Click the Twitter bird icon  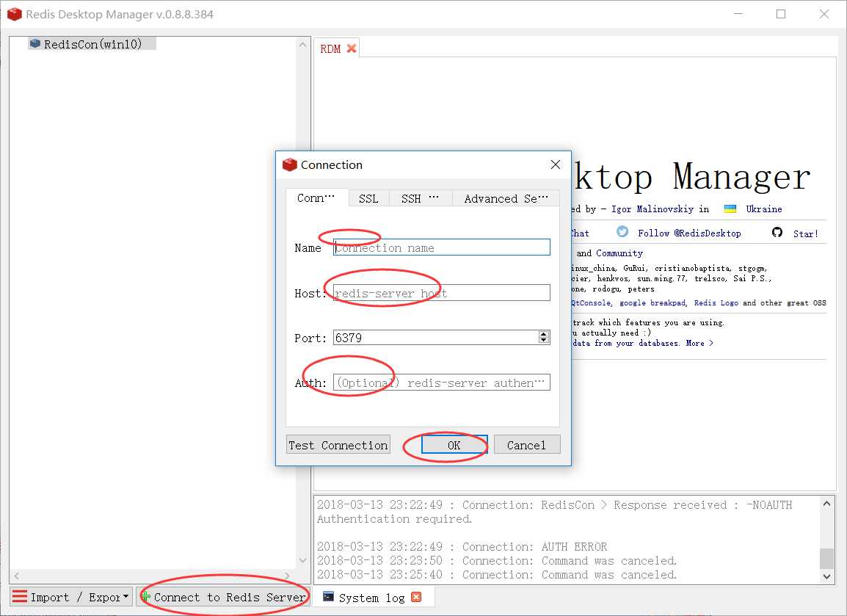coord(622,232)
